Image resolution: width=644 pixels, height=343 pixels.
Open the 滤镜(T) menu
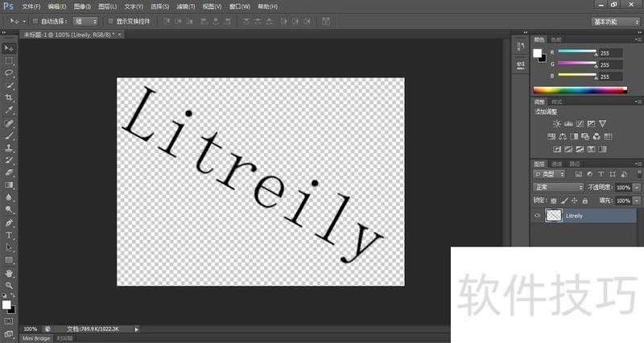pos(186,6)
